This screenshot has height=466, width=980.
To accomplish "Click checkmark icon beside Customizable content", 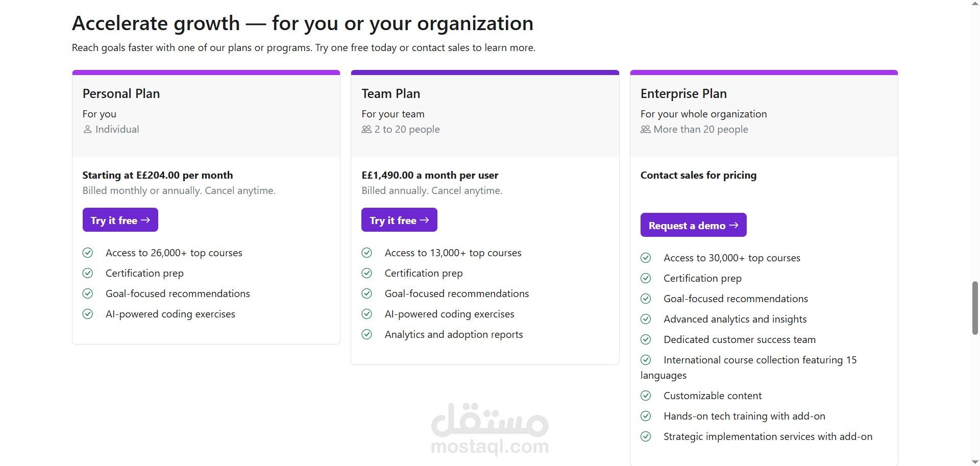I will [646, 396].
